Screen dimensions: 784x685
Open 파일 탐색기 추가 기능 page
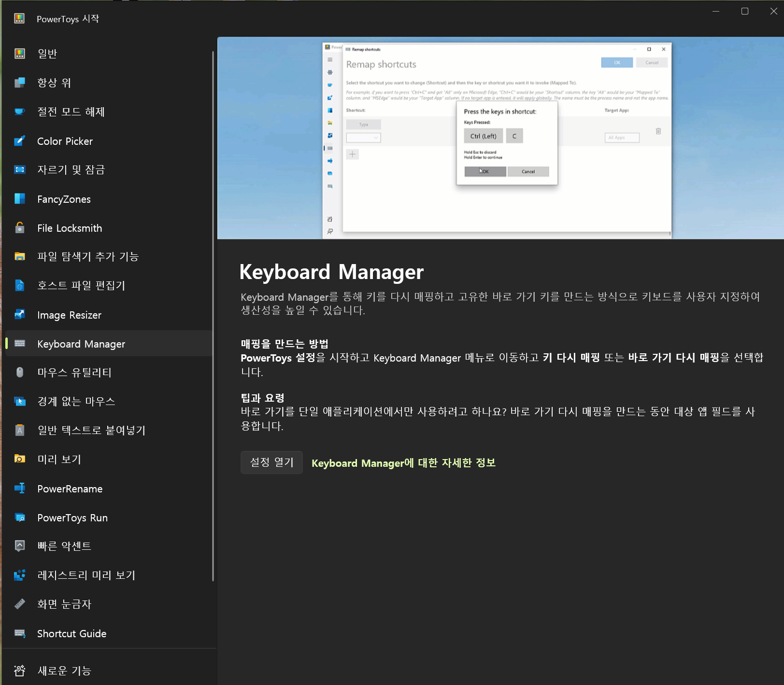point(88,256)
